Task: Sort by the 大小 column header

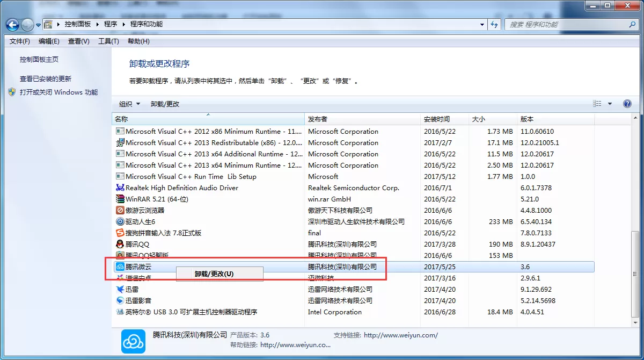Action: pyautogui.click(x=493, y=119)
